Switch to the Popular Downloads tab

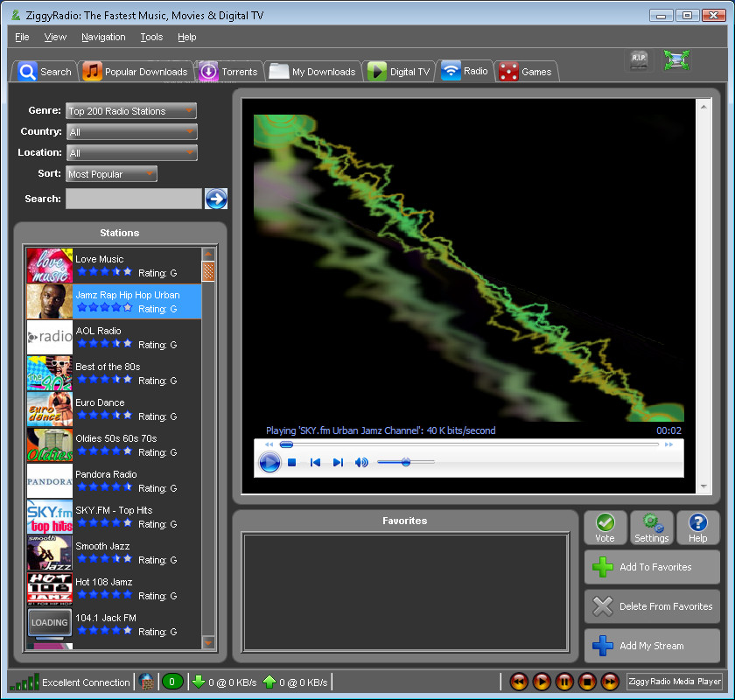136,72
